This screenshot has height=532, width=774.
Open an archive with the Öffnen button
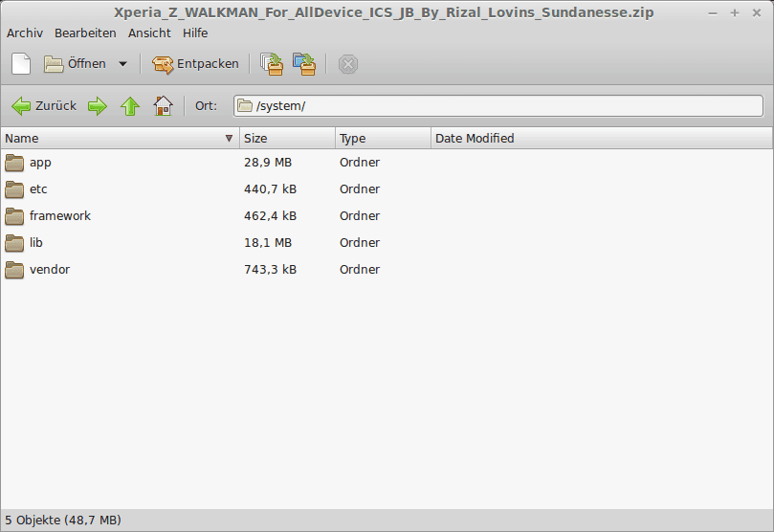[75, 64]
